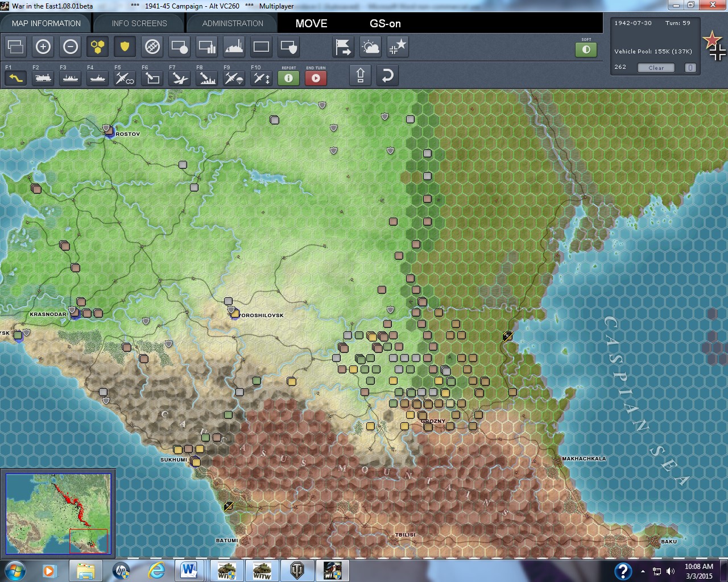Click the minimap thumbnail in corner
Image resolution: width=728 pixels, height=582 pixels.
click(x=57, y=513)
